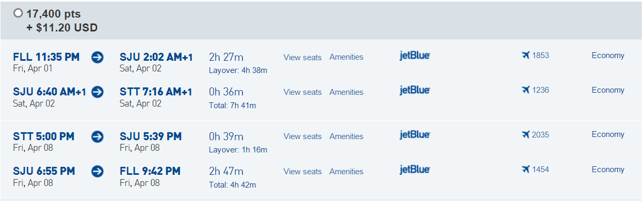The height and width of the screenshot is (202, 644).
Task: Select the 17,400 pts fare radio button
Action: pyautogui.click(x=19, y=14)
